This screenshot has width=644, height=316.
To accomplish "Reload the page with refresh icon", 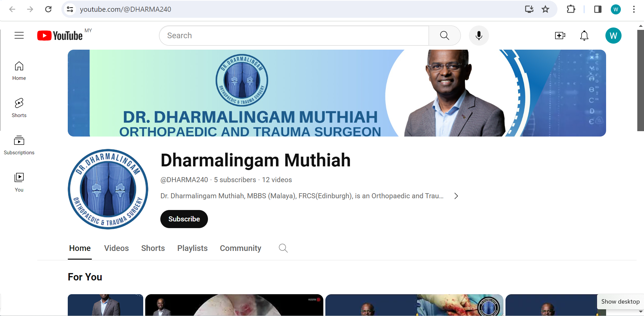I will coord(48,9).
